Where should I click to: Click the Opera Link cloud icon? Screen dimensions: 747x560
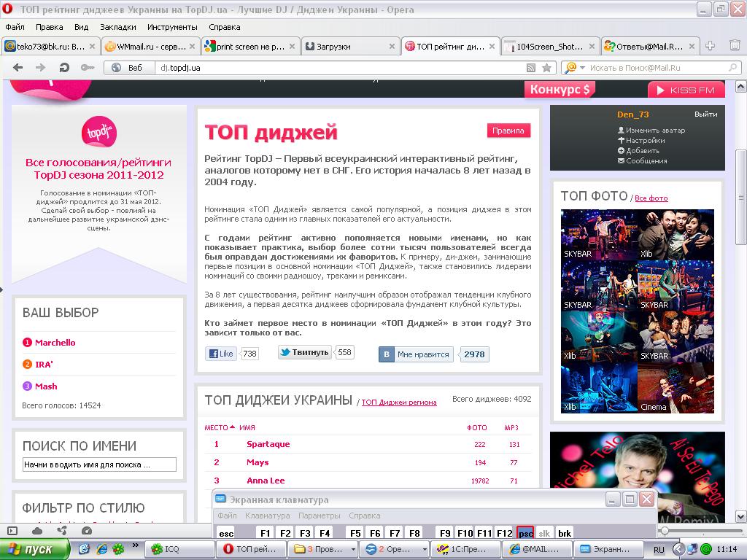(x=36, y=531)
